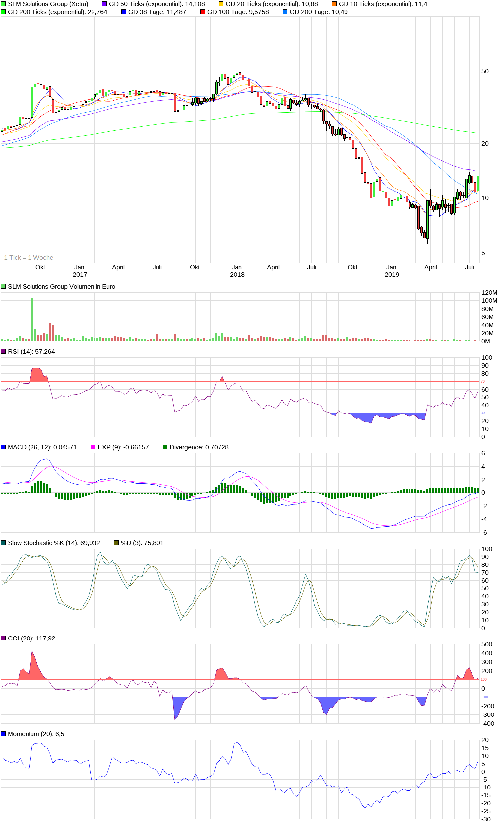Click the red '70' RSI threshold label

[483, 382]
